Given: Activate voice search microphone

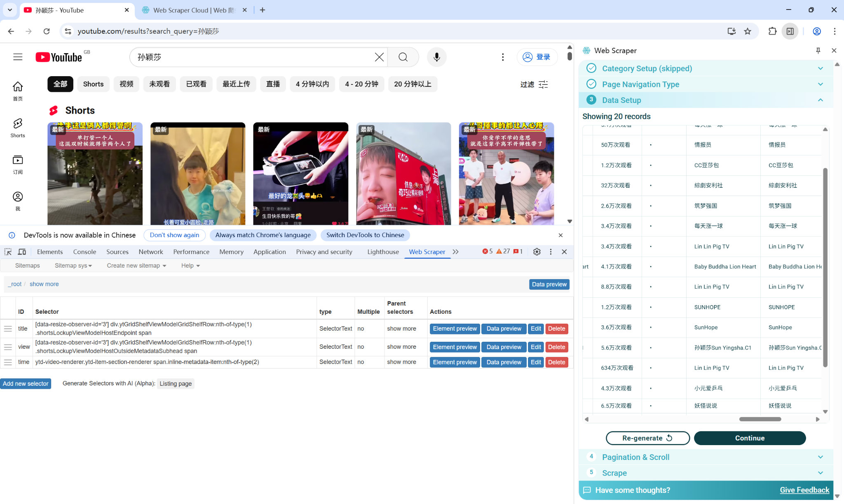Looking at the screenshot, I should click(436, 57).
